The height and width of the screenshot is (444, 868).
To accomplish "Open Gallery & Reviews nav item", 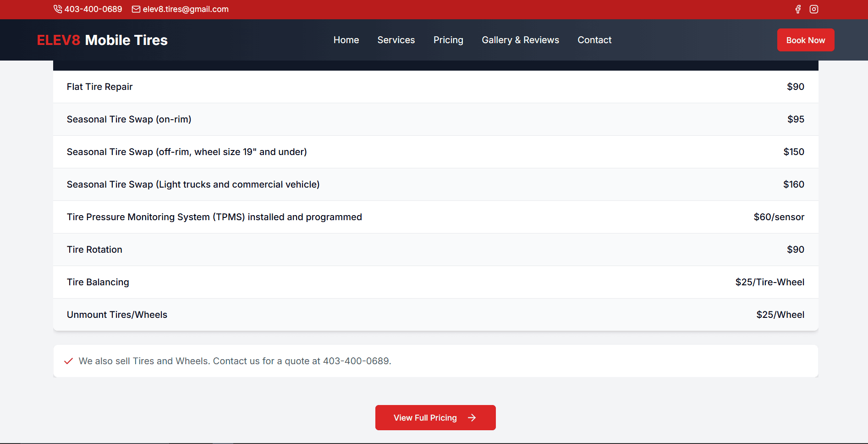I will click(x=520, y=40).
